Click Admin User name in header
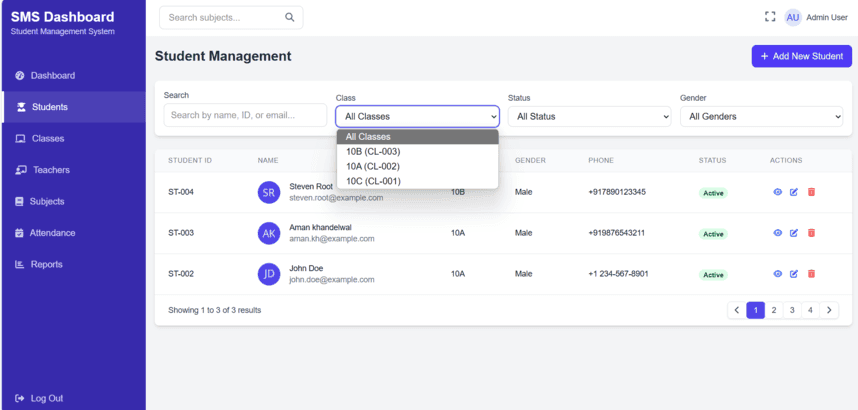 pyautogui.click(x=827, y=18)
